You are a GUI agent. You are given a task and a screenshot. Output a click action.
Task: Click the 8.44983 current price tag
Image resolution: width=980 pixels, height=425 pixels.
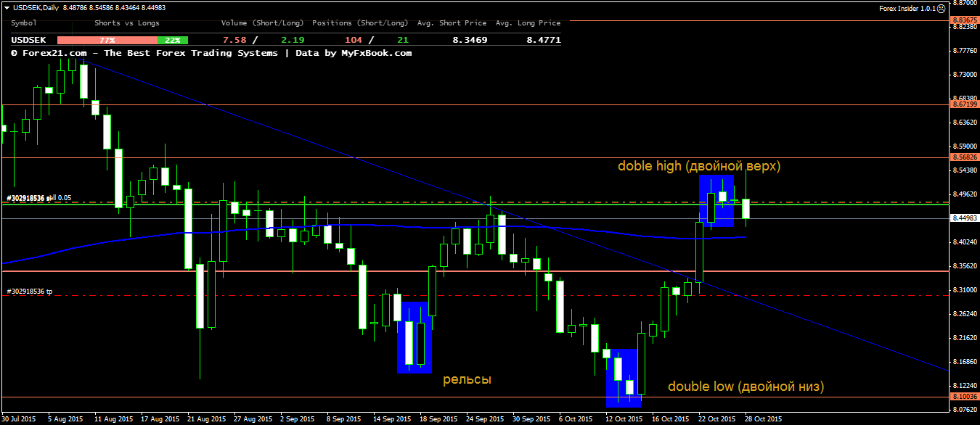tap(964, 218)
